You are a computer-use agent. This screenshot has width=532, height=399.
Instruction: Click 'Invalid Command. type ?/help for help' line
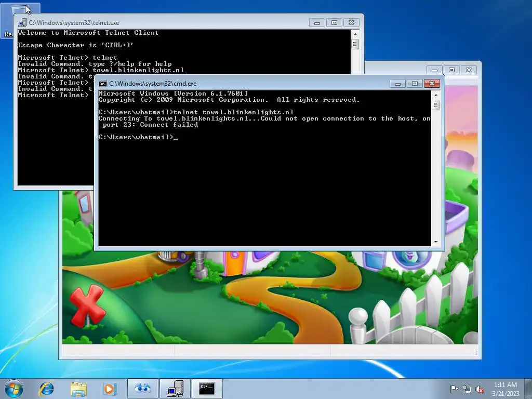(95, 64)
